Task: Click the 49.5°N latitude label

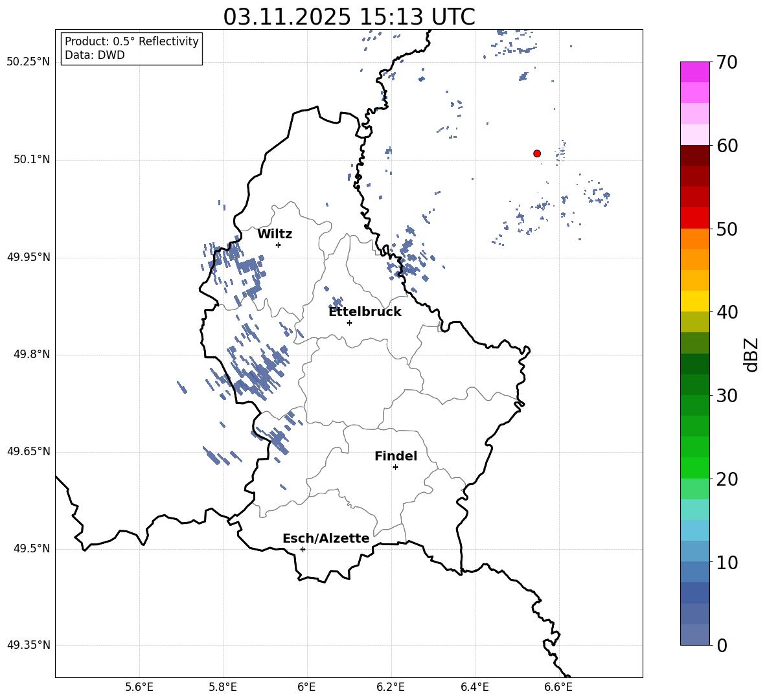Action: coord(32,548)
